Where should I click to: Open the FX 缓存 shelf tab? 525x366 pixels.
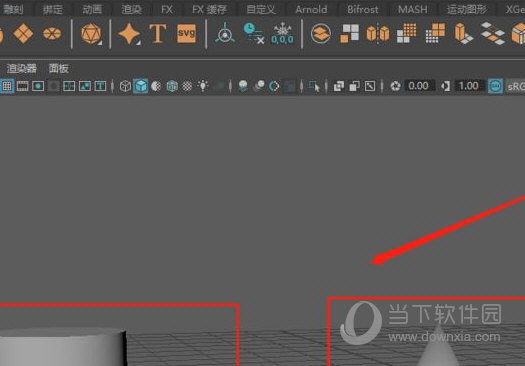[209, 9]
